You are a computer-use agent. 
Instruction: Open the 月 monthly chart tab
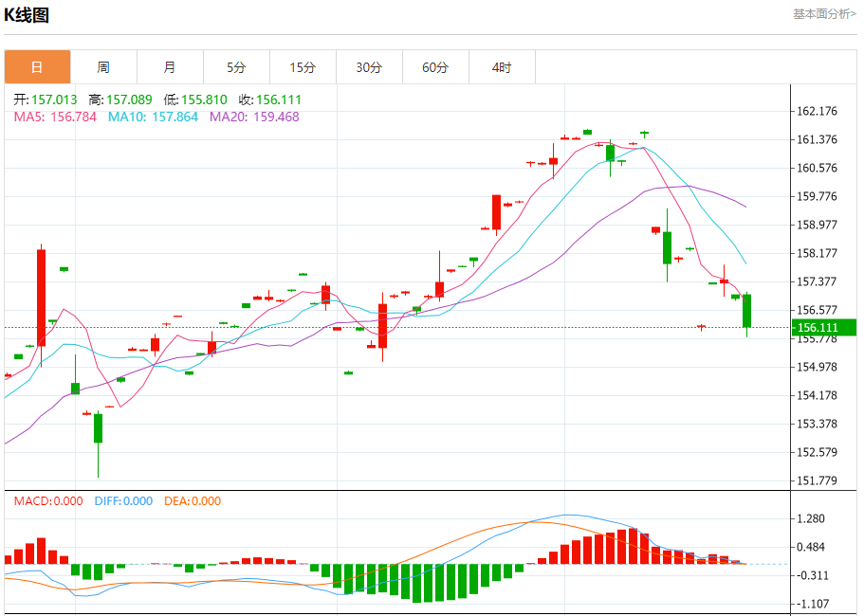tap(170, 67)
